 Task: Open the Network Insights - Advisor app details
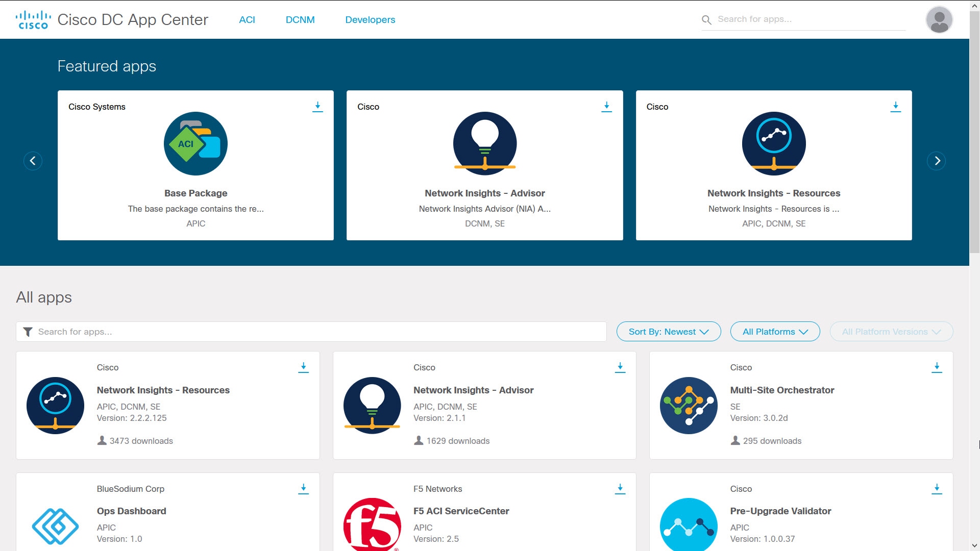pyautogui.click(x=474, y=390)
